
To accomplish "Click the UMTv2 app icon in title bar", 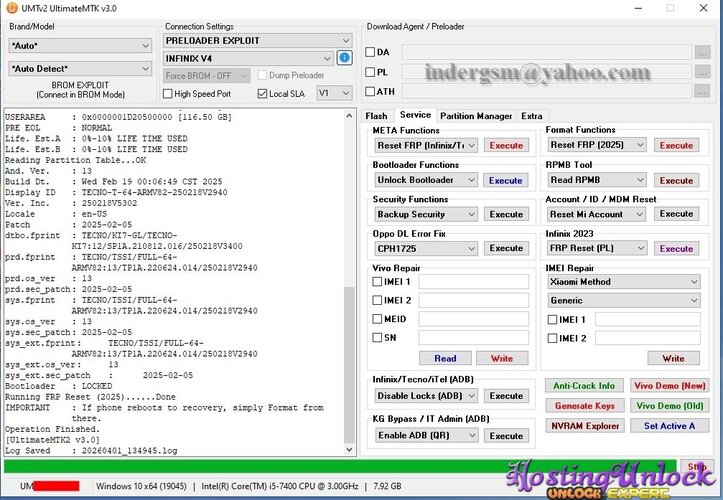I will point(9,7).
